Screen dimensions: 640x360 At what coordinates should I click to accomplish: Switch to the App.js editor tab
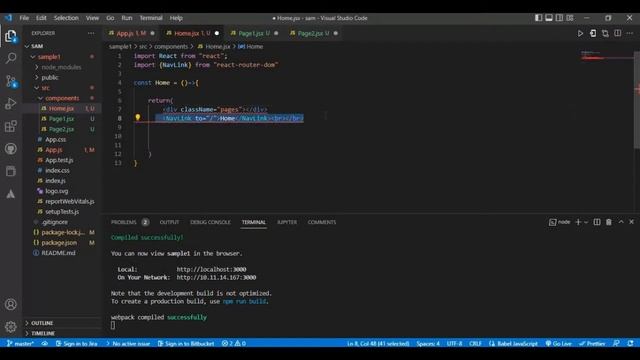pos(131,33)
